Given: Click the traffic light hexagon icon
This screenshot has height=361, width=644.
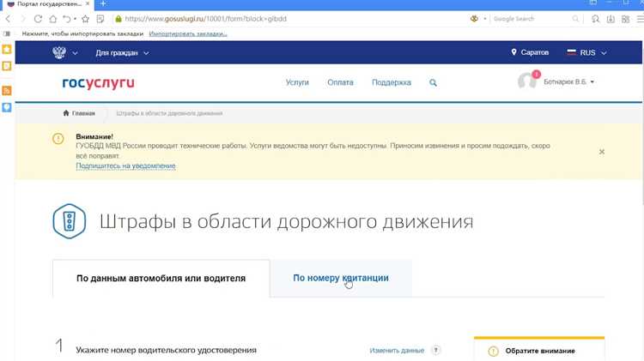Looking at the screenshot, I should pyautogui.click(x=70, y=221).
